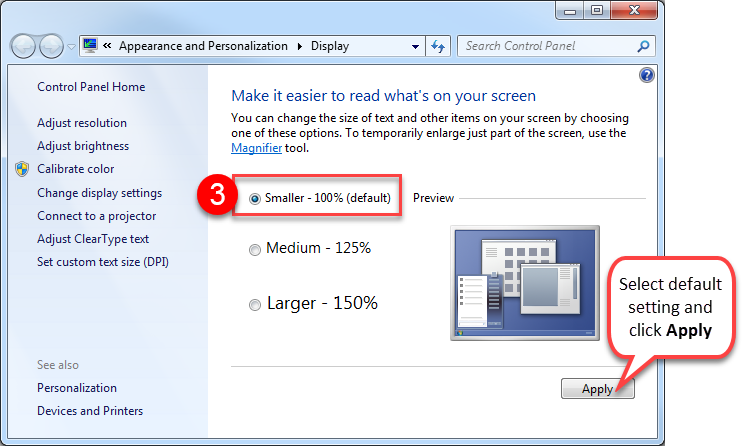
Task: Select the Smaller - 100% (default) option
Action: pos(255,199)
